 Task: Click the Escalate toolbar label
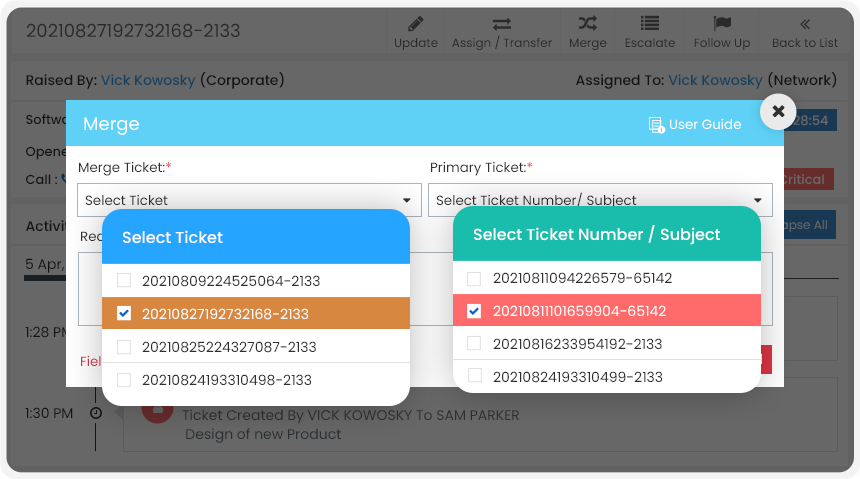tap(650, 43)
